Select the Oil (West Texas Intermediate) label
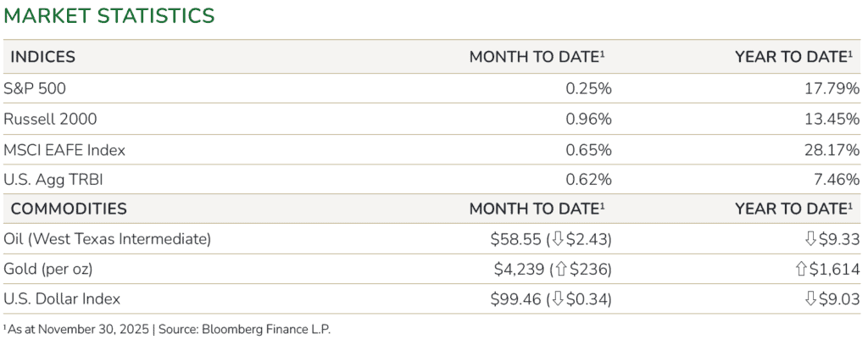The image size is (868, 340). click(107, 240)
